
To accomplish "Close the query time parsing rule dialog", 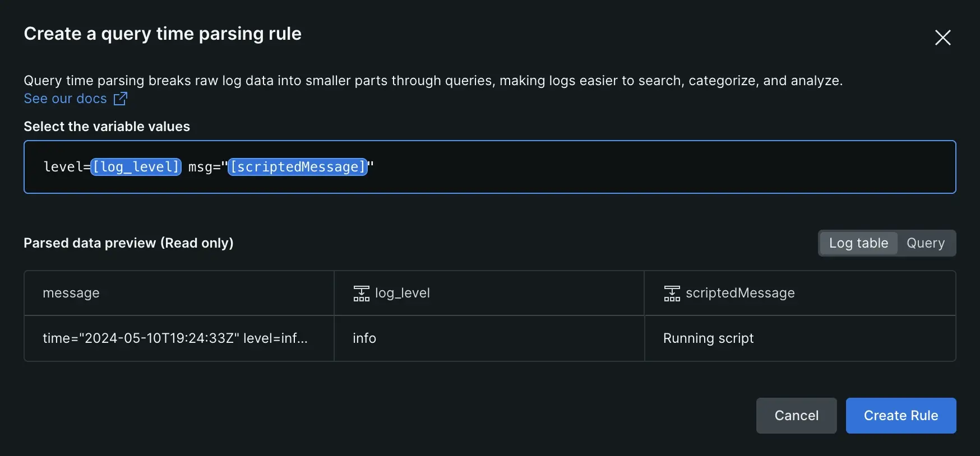I will coord(942,38).
